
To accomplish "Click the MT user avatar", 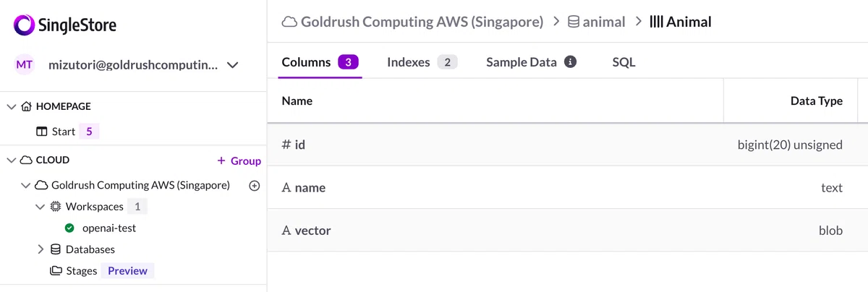I will pos(25,64).
